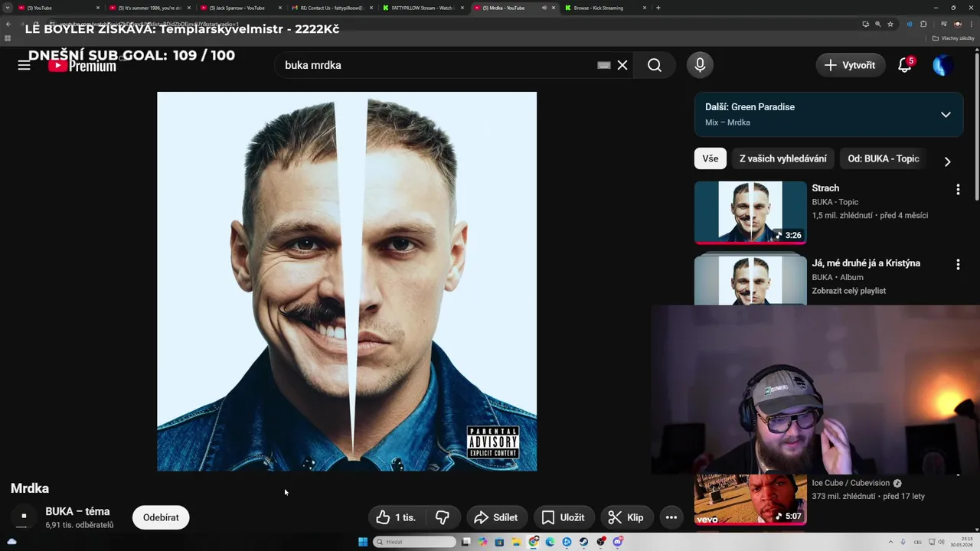The image size is (980, 551).
Task: Open the new browser tab plus button
Action: coord(658,8)
